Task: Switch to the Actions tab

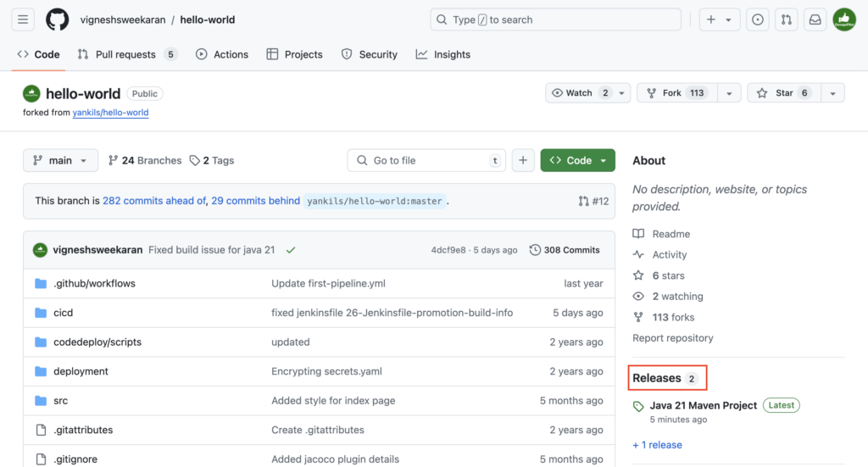Action: click(x=222, y=54)
